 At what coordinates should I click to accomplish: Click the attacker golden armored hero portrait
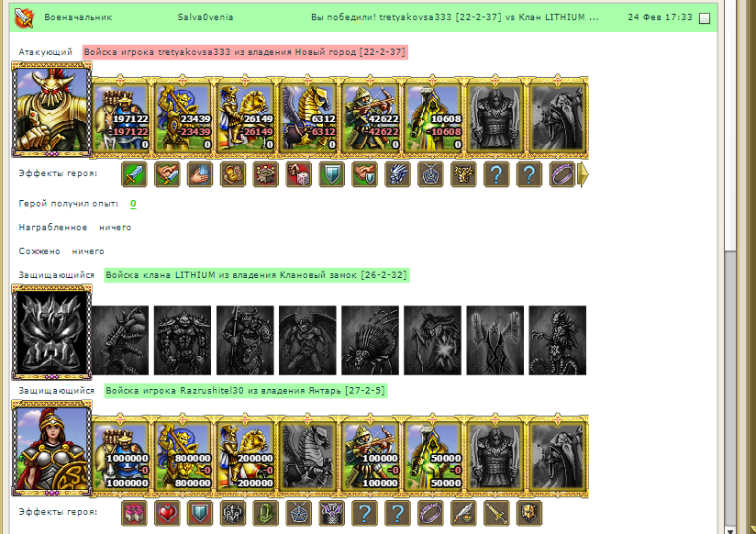click(51, 109)
